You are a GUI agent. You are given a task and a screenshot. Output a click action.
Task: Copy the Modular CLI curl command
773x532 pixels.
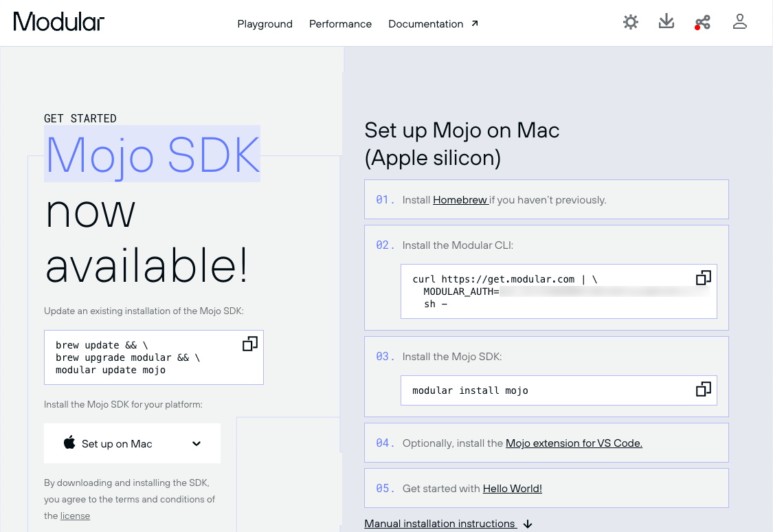pyautogui.click(x=703, y=278)
